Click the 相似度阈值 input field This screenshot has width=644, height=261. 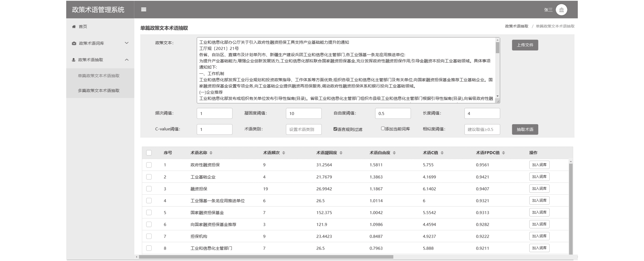click(x=482, y=129)
